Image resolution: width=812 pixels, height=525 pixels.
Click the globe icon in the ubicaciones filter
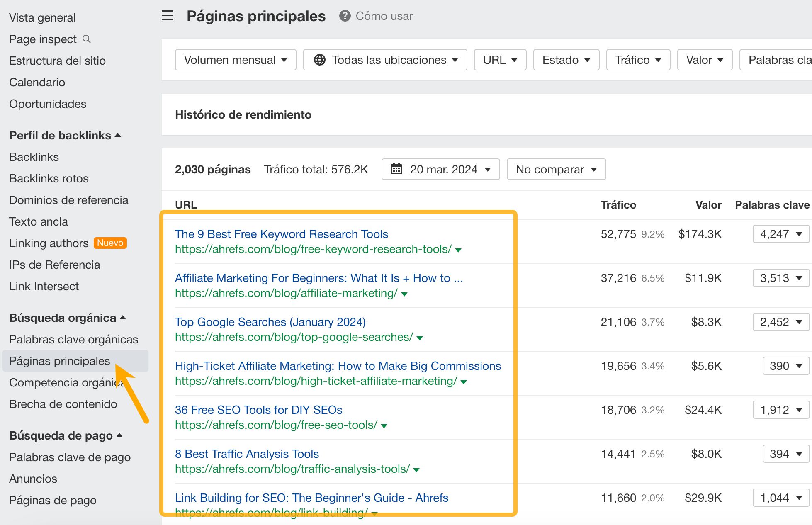click(x=319, y=60)
